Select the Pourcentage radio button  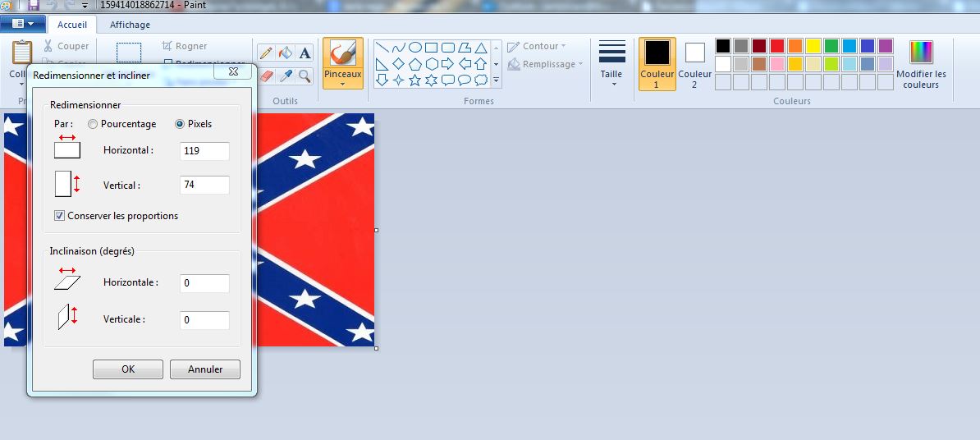[93, 124]
